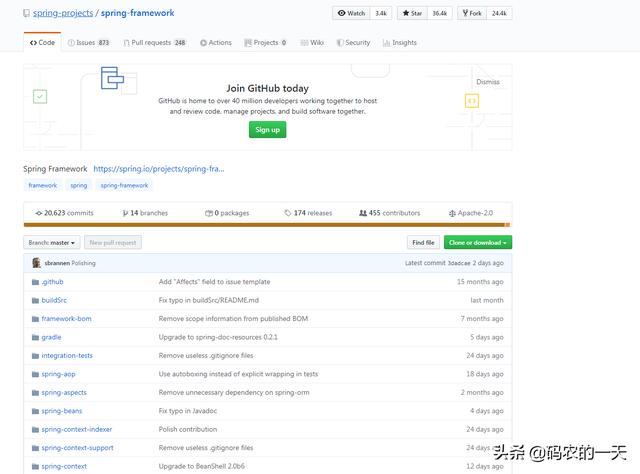Open the spring-framework repository name link
Viewport: 640px width, 474px height.
pyautogui.click(x=138, y=13)
